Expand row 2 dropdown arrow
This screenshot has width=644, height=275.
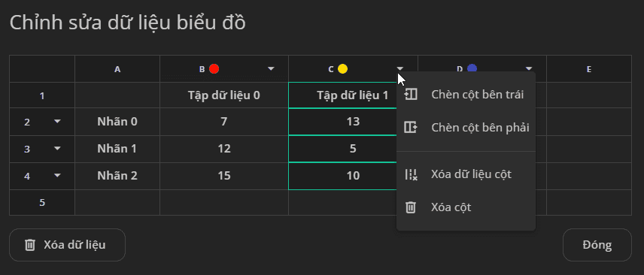(57, 122)
